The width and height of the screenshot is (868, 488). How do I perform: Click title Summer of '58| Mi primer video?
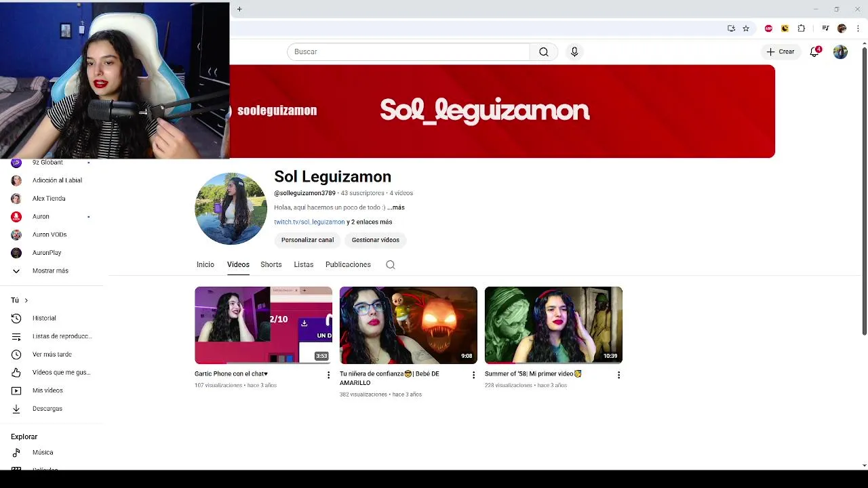click(533, 373)
